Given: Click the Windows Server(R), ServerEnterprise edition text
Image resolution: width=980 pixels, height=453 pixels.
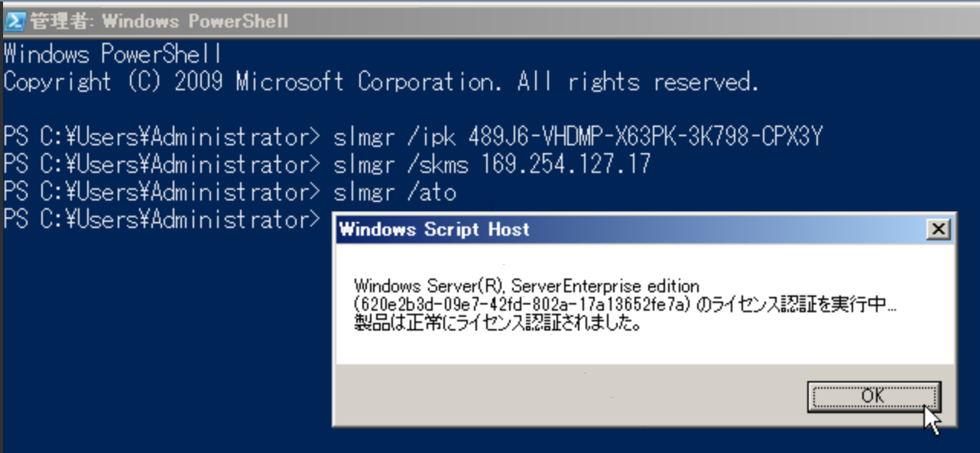Looking at the screenshot, I should pyautogui.click(x=527, y=286).
